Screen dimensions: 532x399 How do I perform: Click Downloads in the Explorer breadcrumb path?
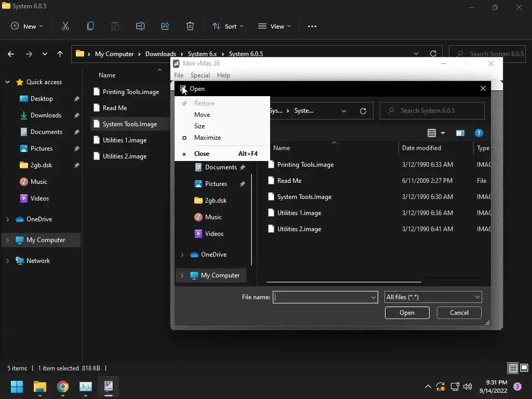(161, 54)
